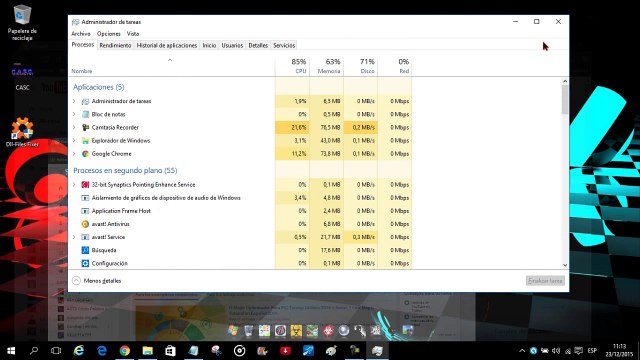Click the Camtasia Recorder process icon
This screenshot has width=640, height=360.
point(85,127)
